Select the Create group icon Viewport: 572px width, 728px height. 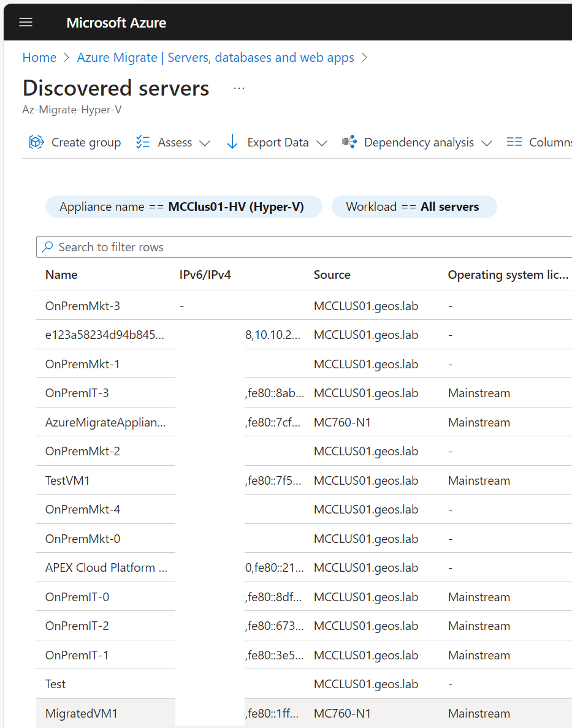pyautogui.click(x=36, y=142)
